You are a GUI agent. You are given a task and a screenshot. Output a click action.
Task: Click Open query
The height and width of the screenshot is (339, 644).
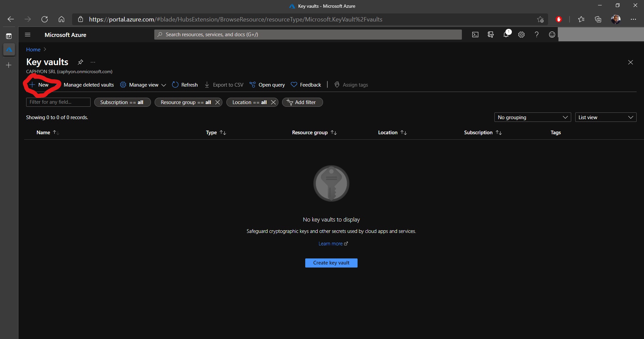267,85
